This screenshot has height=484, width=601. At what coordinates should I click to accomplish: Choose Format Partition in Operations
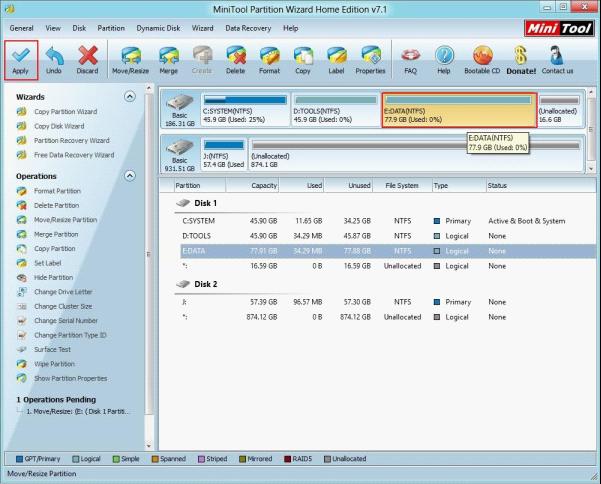[x=57, y=191]
